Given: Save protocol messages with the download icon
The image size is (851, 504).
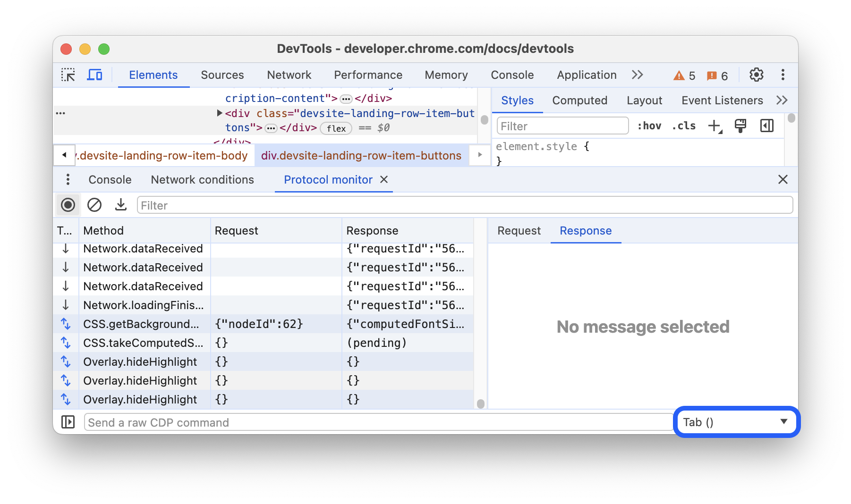Looking at the screenshot, I should (x=120, y=205).
